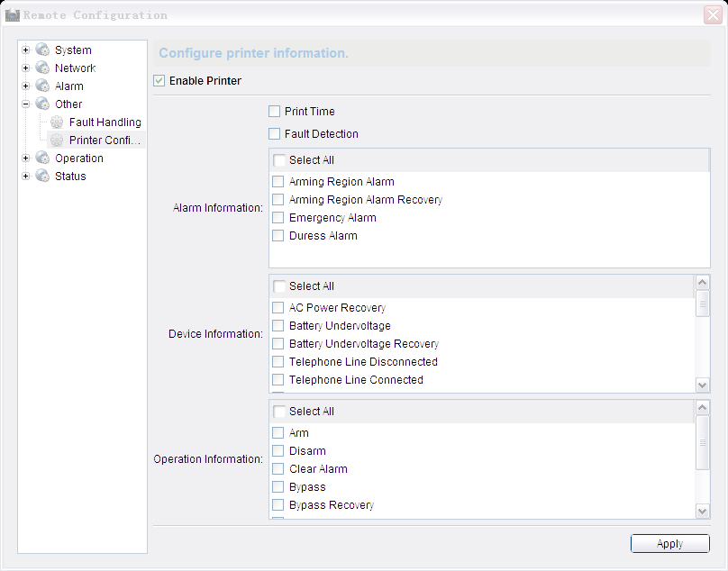The image size is (728, 571).
Task: Check the Duress Alarm option
Action: tap(278, 236)
